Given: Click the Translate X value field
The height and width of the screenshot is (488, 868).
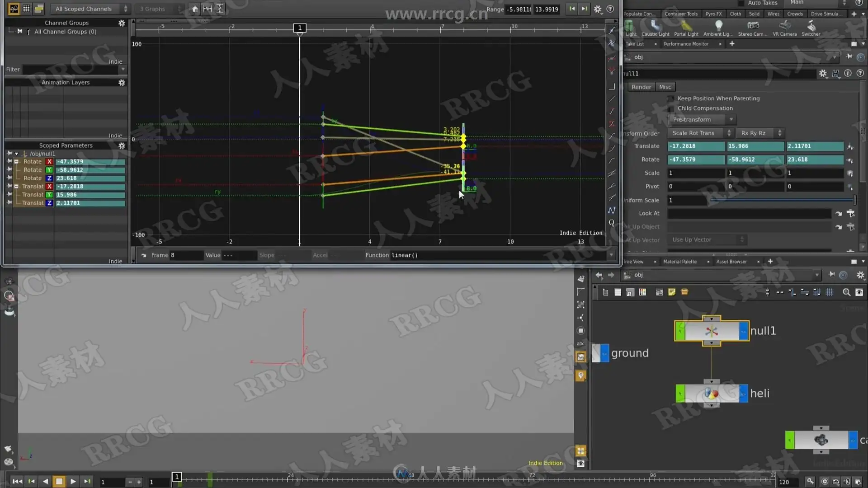Looking at the screenshot, I should 696,146.
